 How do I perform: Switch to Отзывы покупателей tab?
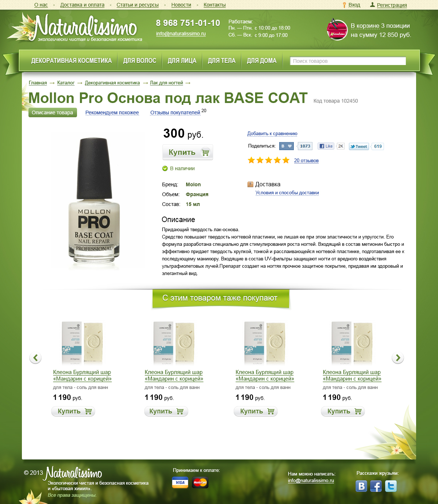(x=175, y=112)
